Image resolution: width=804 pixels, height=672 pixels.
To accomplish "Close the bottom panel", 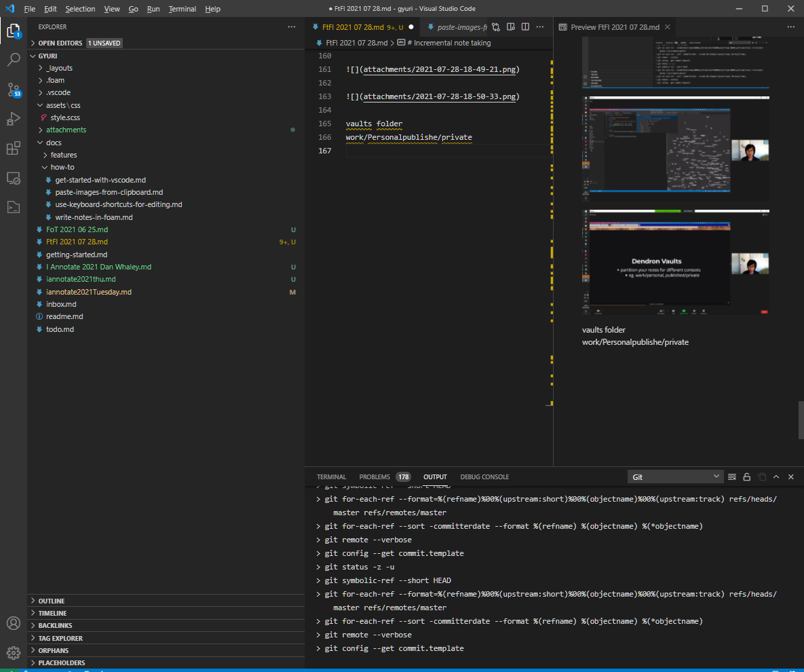I will (790, 477).
